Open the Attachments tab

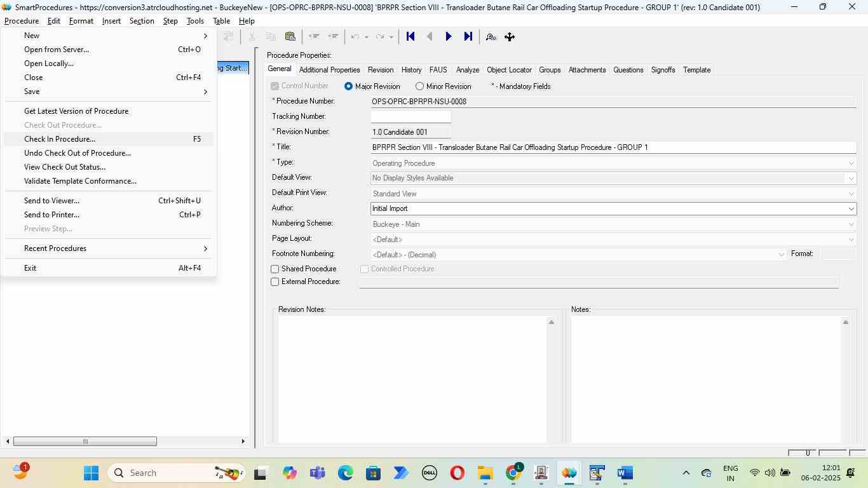[x=587, y=70]
